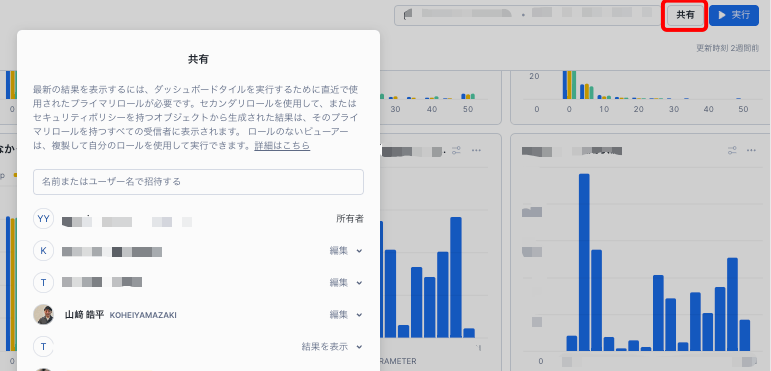This screenshot has height=371, width=771.
Task: Open the 編集 dropdown for the first T user
Action: pyautogui.click(x=346, y=283)
